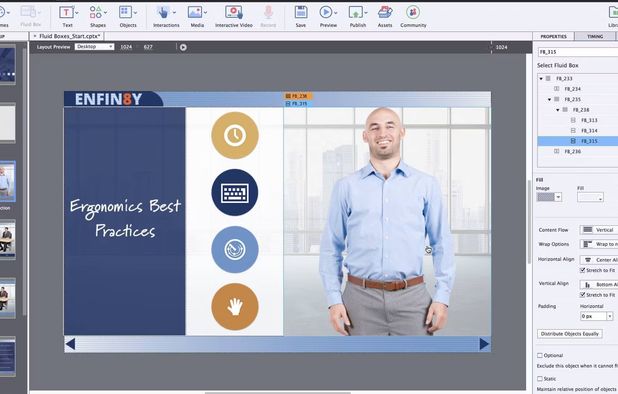Click the keyboard circle icon on the slide
Screen dimensions: 618x394
point(235,192)
